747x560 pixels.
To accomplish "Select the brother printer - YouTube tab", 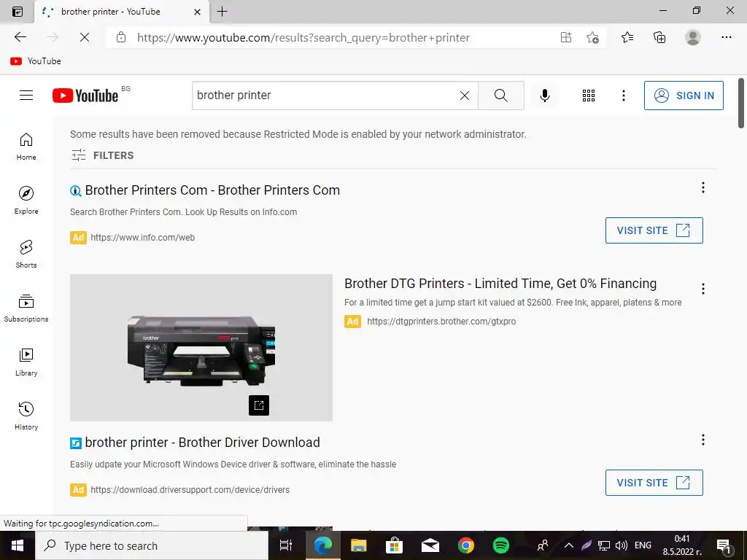I will [x=111, y=12].
